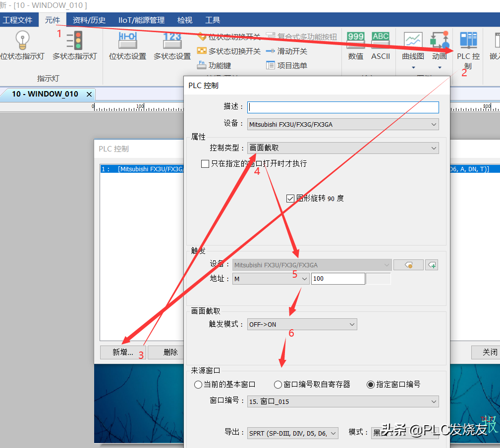Open the 触发模式 OFF->ON dropdown
The width and height of the screenshot is (500, 448).
click(302, 325)
